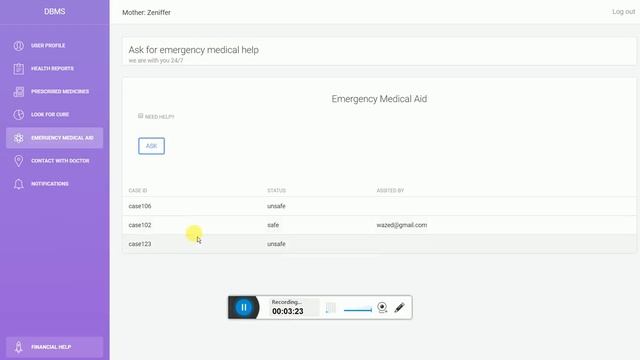Open the DBMS home title

pos(55,11)
